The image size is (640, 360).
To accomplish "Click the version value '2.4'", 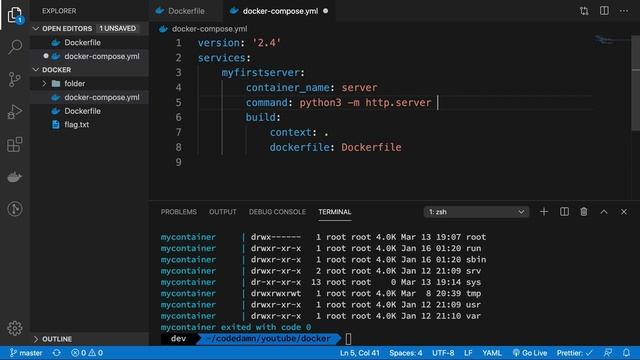I will click(x=266, y=43).
